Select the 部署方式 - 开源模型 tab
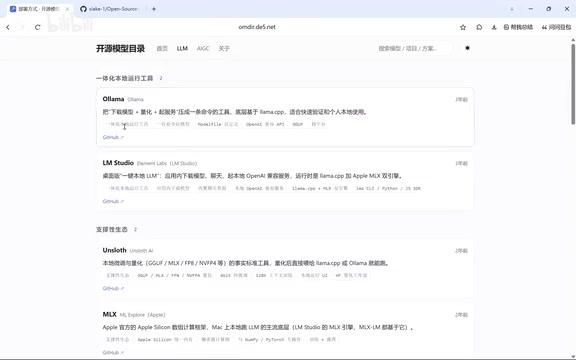The width and height of the screenshot is (576, 360). click(38, 9)
